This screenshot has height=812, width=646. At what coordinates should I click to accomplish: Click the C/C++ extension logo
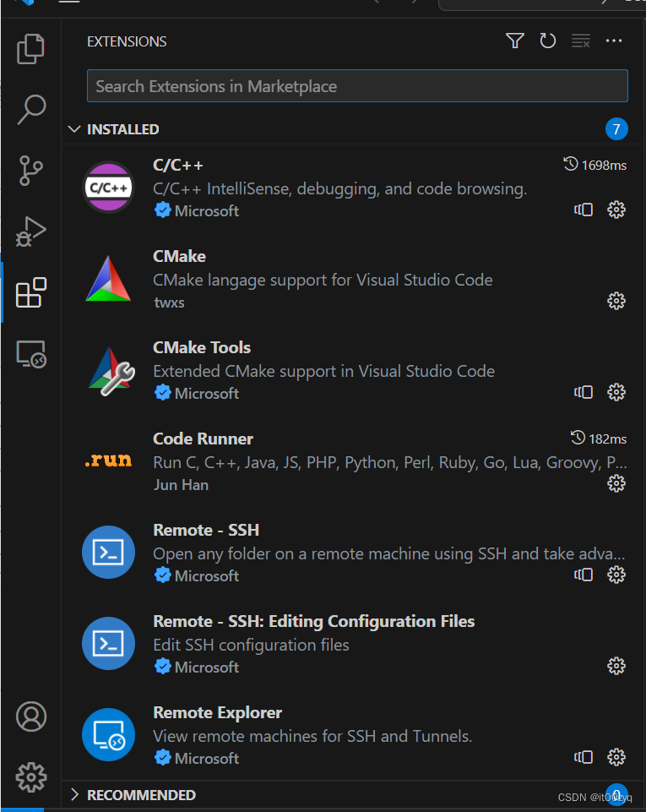tap(108, 187)
